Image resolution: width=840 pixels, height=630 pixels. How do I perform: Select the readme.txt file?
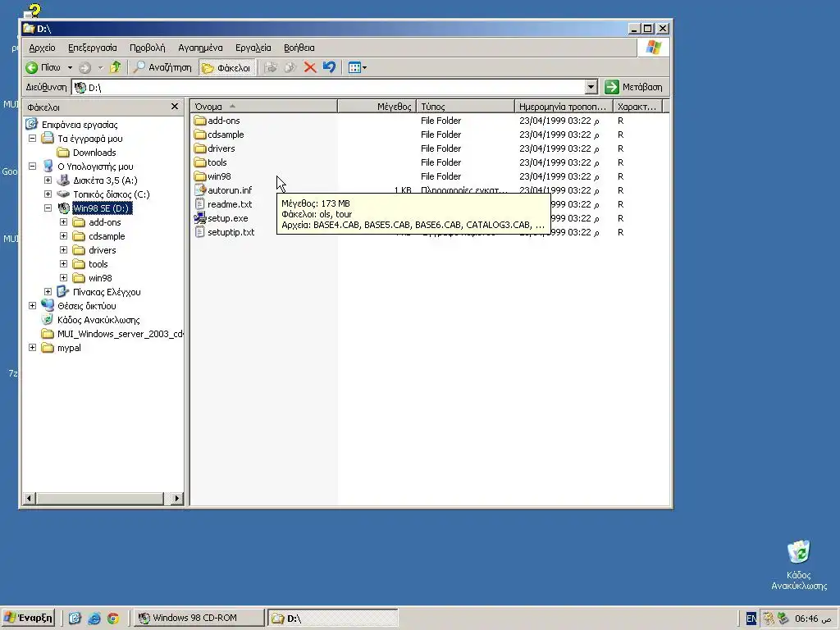coord(230,204)
